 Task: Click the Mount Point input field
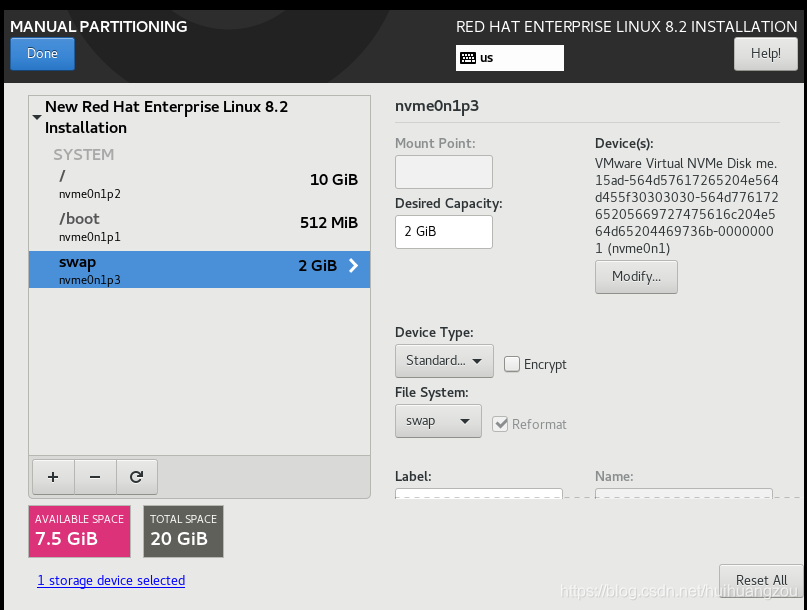pyautogui.click(x=444, y=172)
